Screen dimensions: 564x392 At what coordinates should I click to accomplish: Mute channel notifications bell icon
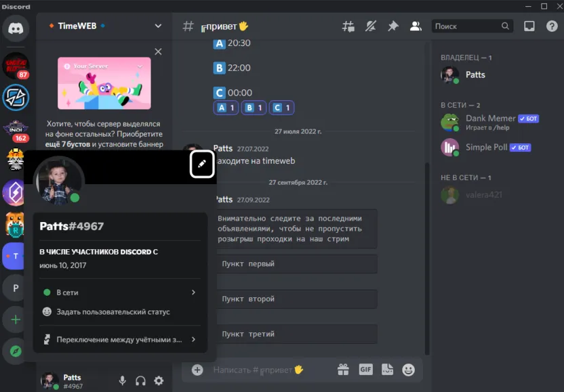coord(371,26)
